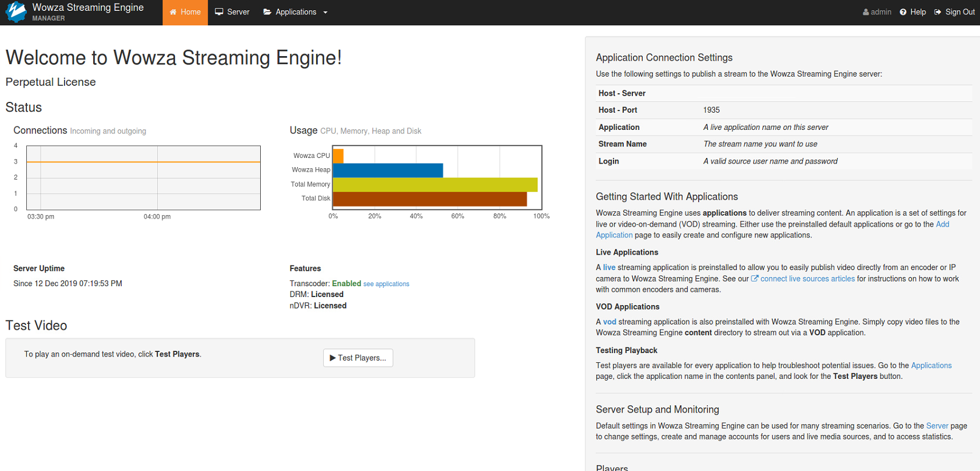Click 'A live application name on this server'
The image size is (980, 471).
(x=766, y=127)
